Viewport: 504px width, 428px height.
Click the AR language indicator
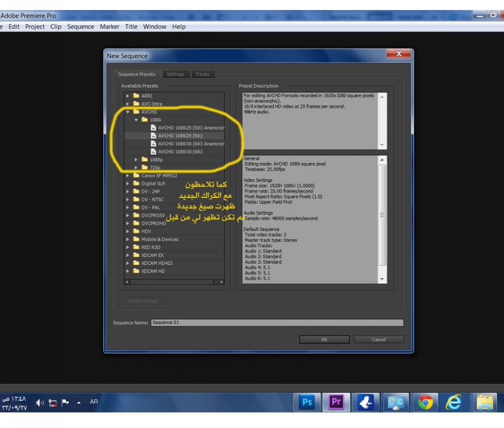tap(94, 402)
